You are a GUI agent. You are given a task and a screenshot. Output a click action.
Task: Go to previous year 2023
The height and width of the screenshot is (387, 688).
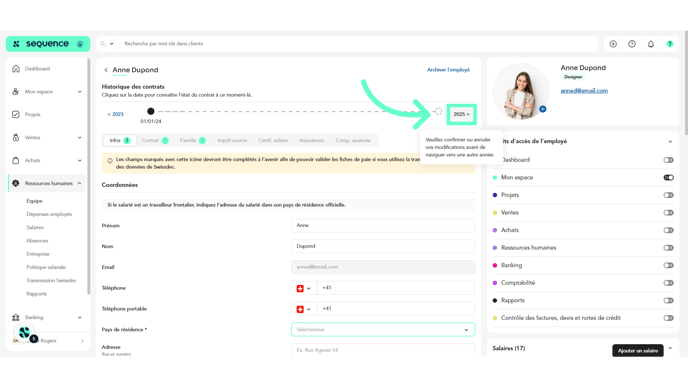115,114
